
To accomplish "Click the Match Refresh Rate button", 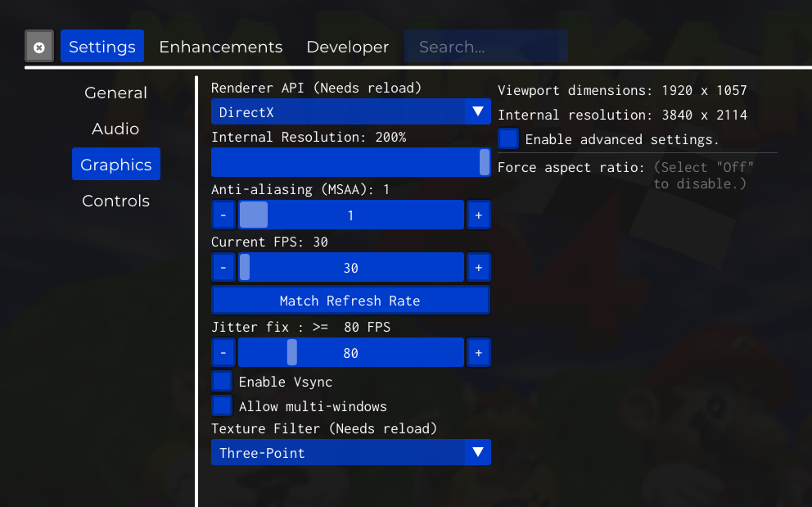I will point(350,301).
